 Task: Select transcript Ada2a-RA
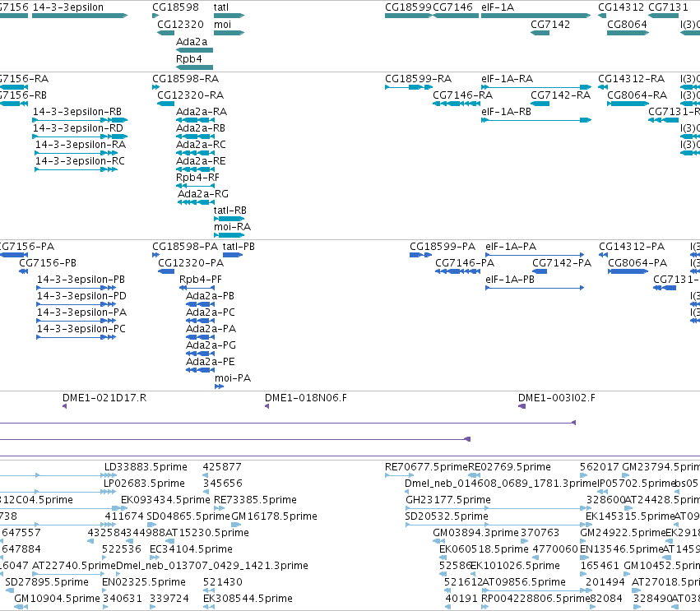click(x=202, y=112)
